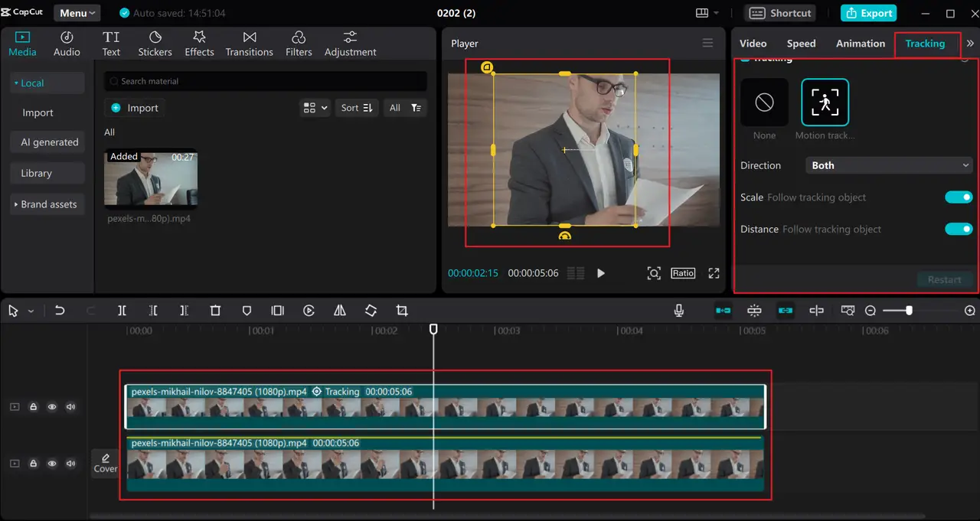Open the layout dropdown next to Shortcut
The width and height of the screenshot is (980, 521).
pos(707,13)
